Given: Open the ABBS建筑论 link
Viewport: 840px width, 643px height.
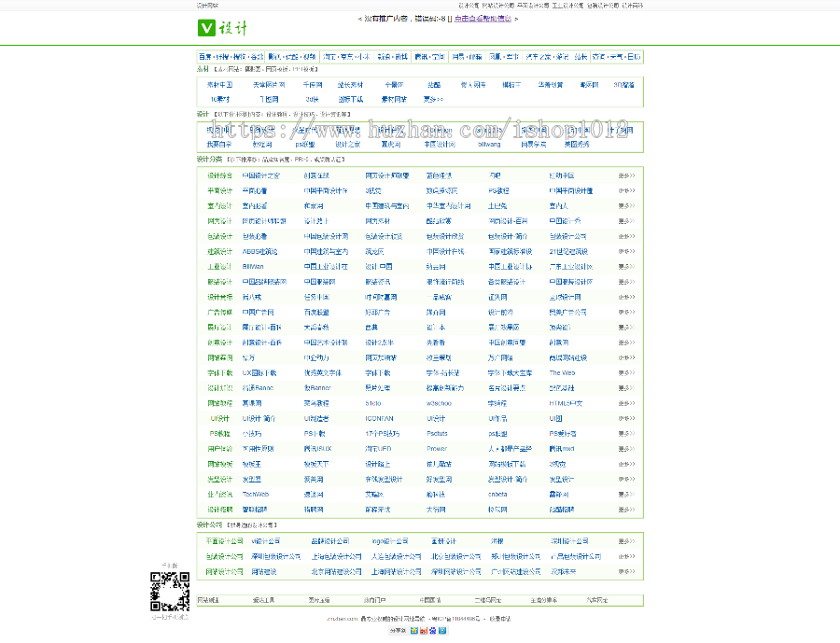Looking at the screenshot, I should (x=259, y=251).
